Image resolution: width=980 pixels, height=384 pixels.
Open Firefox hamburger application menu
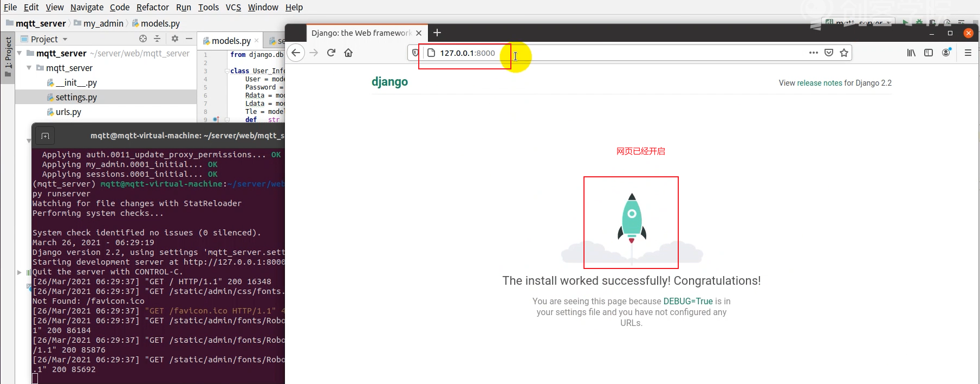click(x=968, y=53)
